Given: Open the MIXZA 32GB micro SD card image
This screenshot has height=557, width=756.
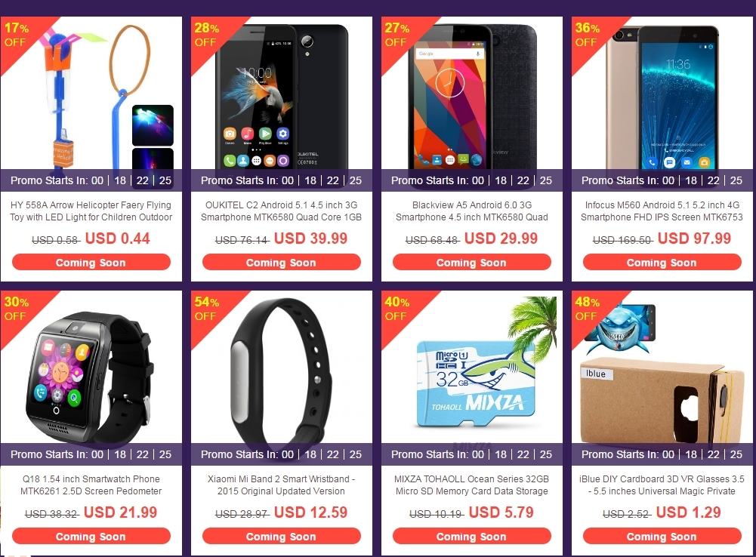Looking at the screenshot, I should point(472,367).
